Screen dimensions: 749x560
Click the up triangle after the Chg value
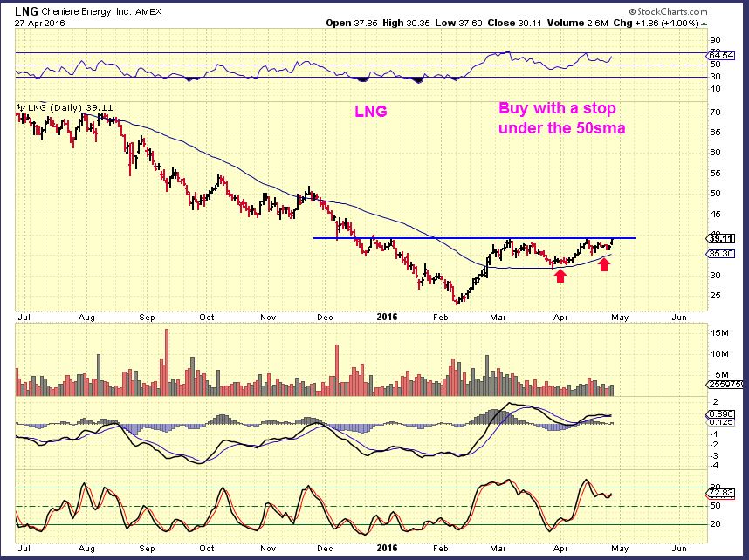(x=704, y=24)
